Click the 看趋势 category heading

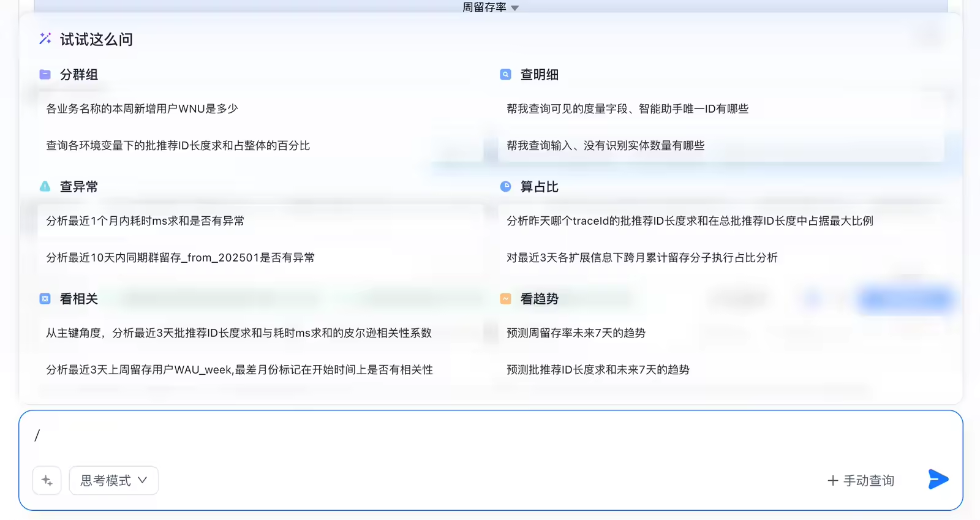point(540,299)
